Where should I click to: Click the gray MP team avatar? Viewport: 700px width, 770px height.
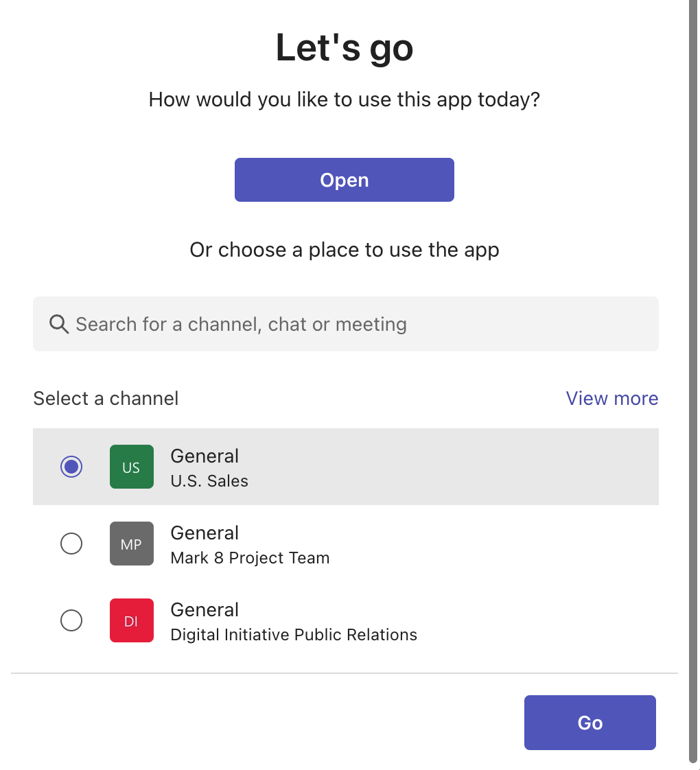(131, 544)
